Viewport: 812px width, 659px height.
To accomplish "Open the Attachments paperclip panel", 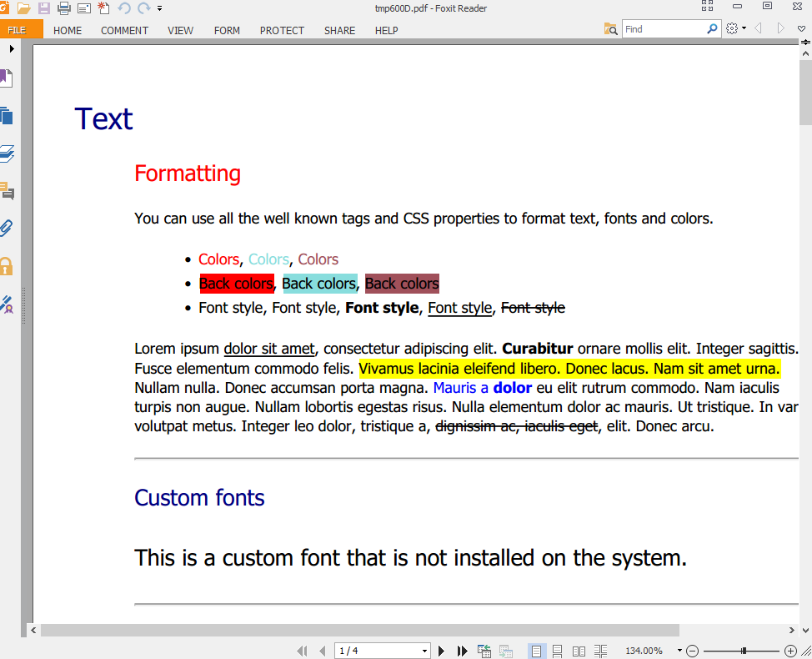I will (x=7, y=229).
